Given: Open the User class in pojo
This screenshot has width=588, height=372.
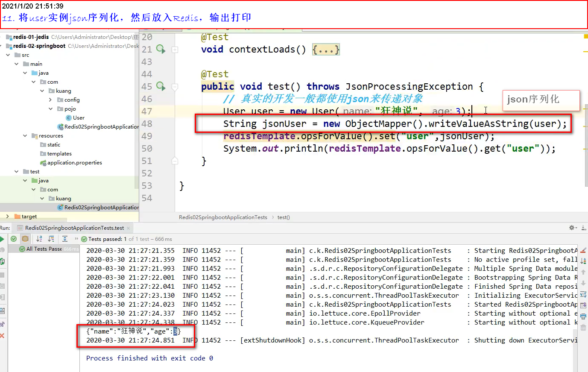Looking at the screenshot, I should click(79, 118).
